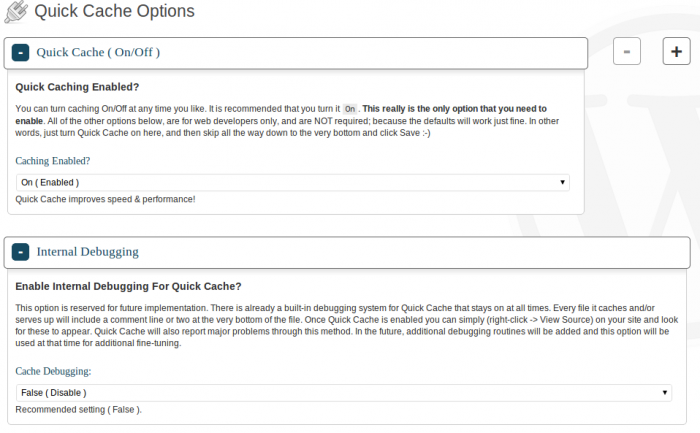
Task: Click "Enable Internal Debugging For Quick Cache?" heading
Action: coord(129,286)
